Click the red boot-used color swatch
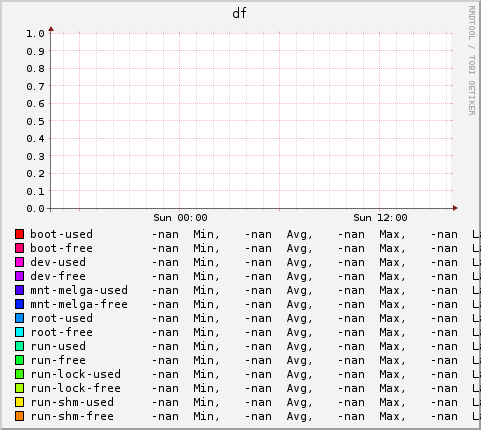Viewport: 481px width, 430px height. click(19, 234)
